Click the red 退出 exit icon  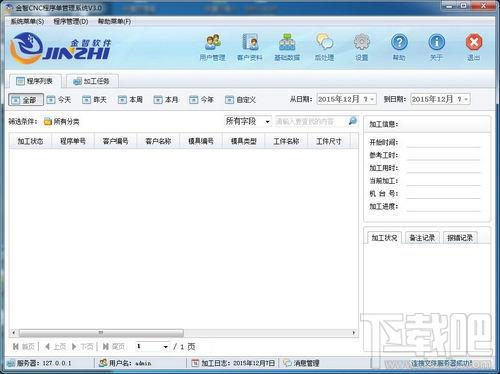[x=474, y=47]
